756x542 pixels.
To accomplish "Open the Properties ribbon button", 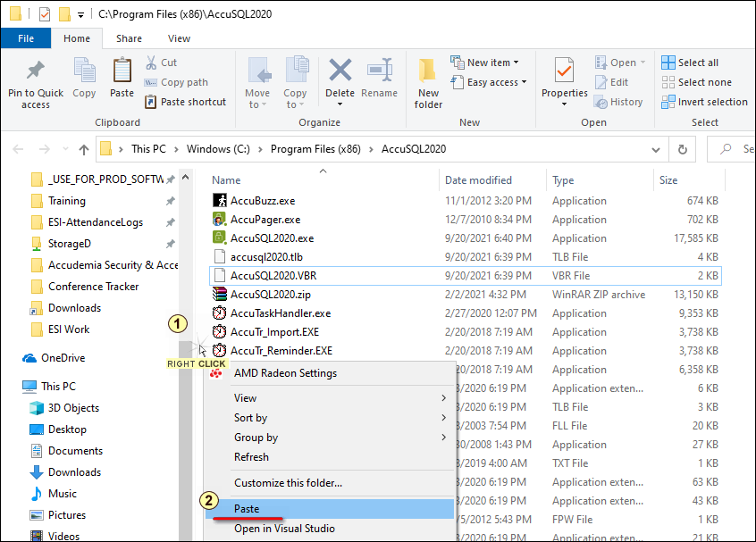I will 564,82.
